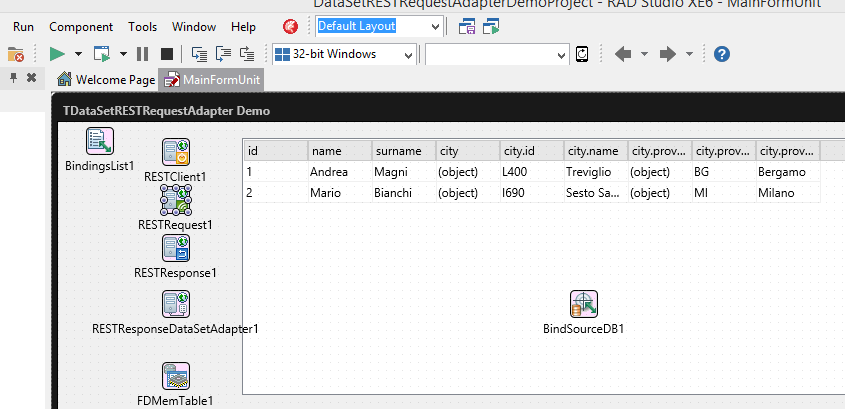This screenshot has height=409, width=845.
Task: Expand the Back arrow history dropdown
Action: 645,54
